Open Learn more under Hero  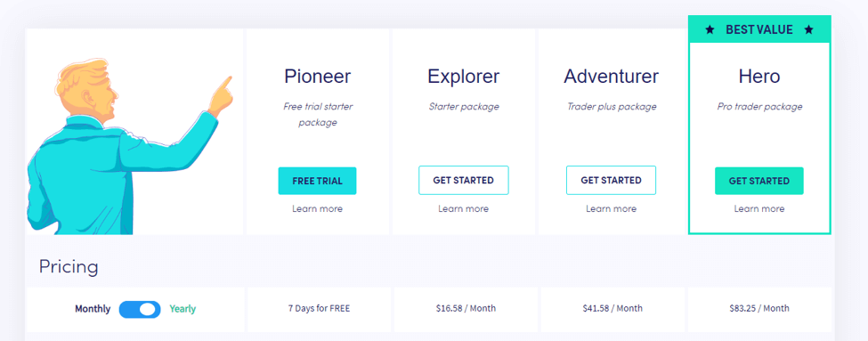[x=759, y=208]
